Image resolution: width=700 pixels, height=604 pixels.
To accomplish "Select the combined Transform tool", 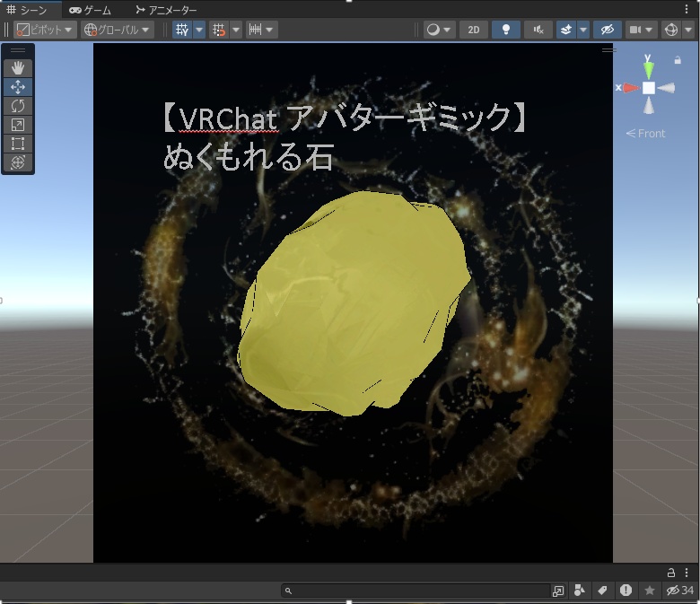I will click(x=18, y=162).
